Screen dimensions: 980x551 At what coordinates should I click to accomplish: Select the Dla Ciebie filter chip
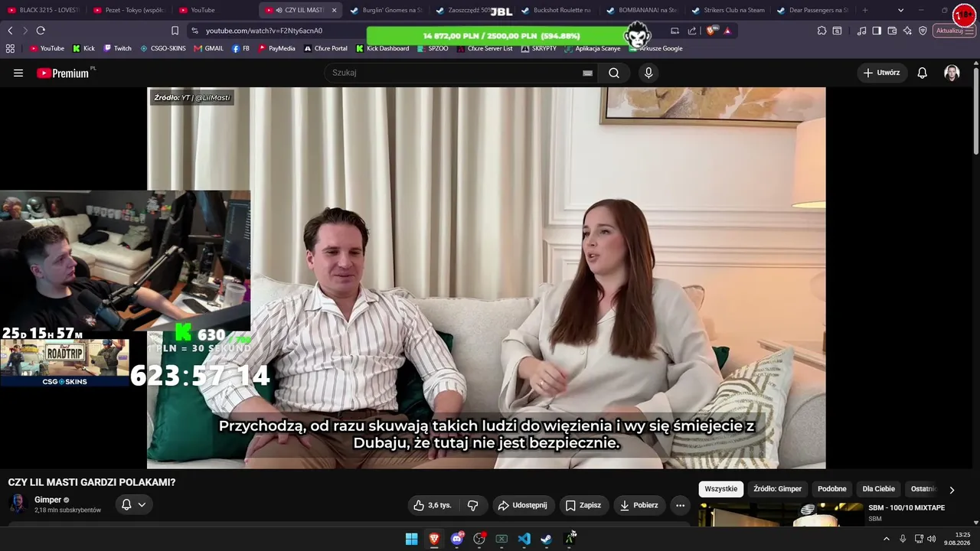click(878, 489)
